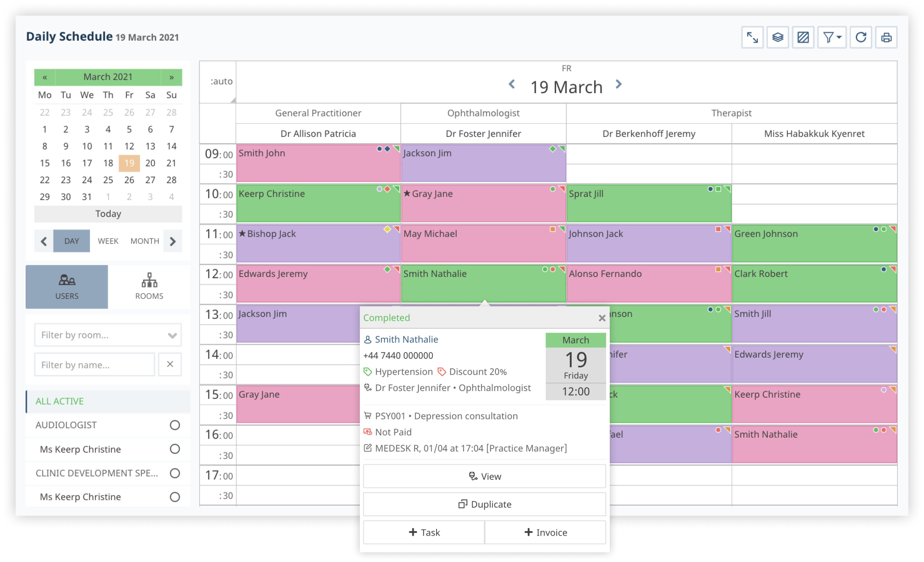Image resolution: width=924 pixels, height=562 pixels.
Task: Click the View button
Action: pyautogui.click(x=484, y=476)
